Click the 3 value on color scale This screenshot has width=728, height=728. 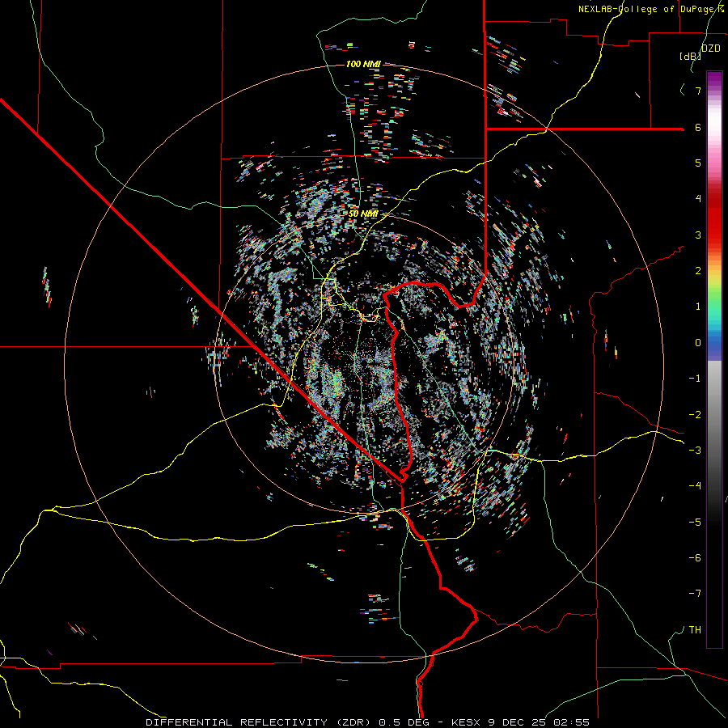coord(698,235)
